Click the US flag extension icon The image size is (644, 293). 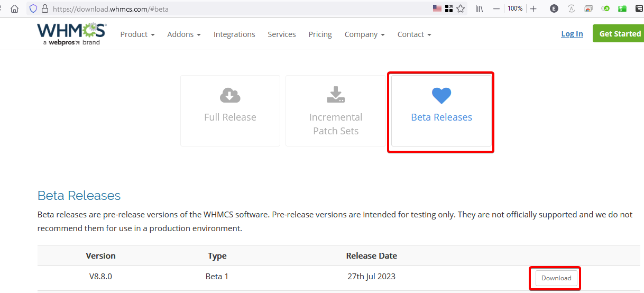point(437,8)
